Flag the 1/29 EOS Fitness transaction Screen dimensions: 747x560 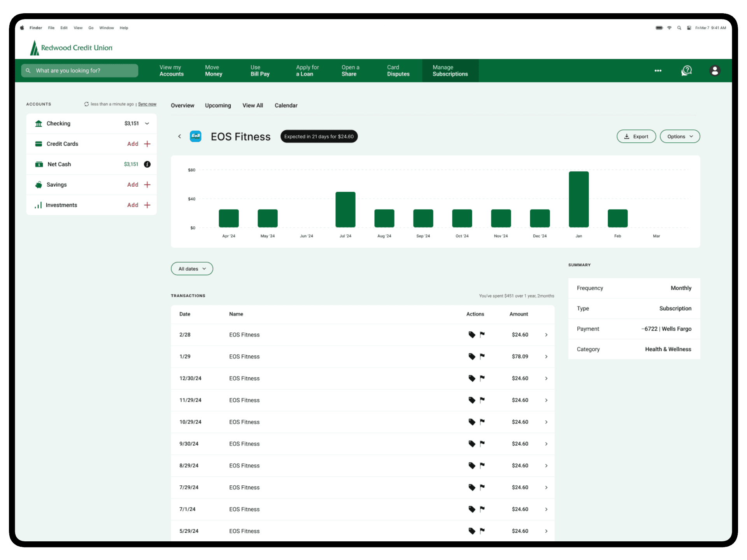(482, 356)
